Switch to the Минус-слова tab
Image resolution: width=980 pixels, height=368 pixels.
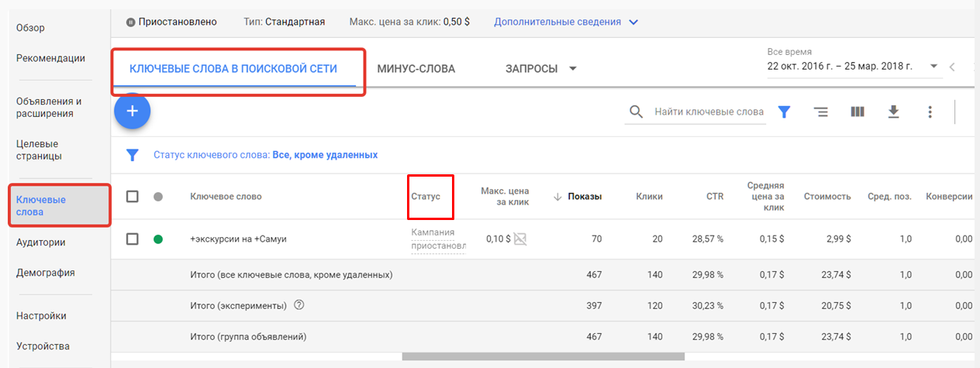point(416,68)
